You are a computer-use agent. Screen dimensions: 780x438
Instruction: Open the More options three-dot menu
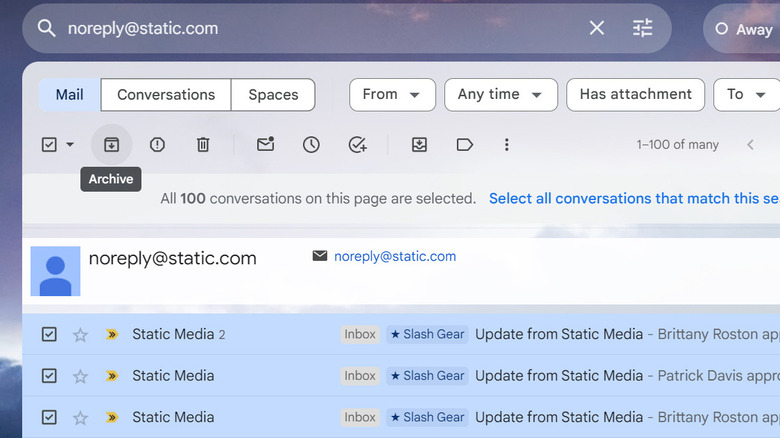click(507, 145)
